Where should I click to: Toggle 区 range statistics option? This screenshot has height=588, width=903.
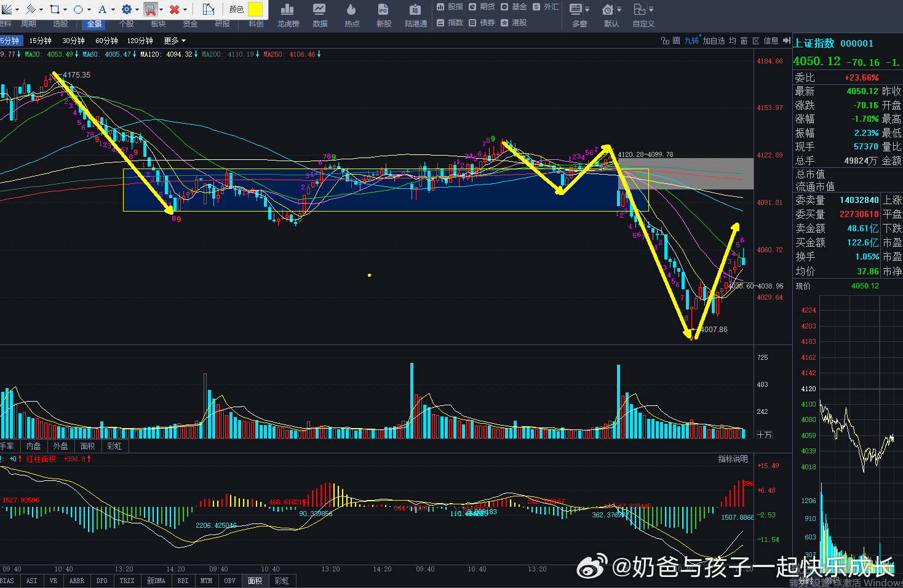point(756,41)
